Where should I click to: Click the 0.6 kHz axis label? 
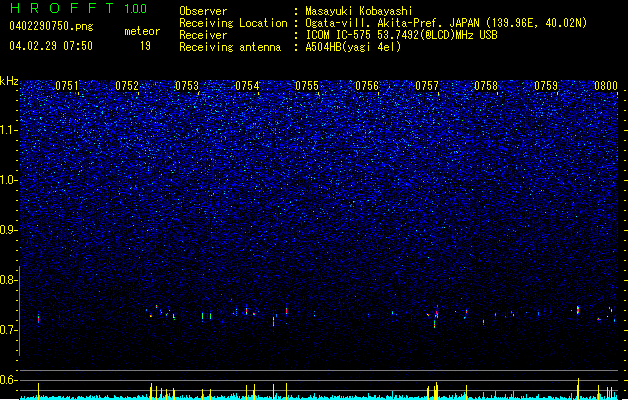[x=8, y=380]
